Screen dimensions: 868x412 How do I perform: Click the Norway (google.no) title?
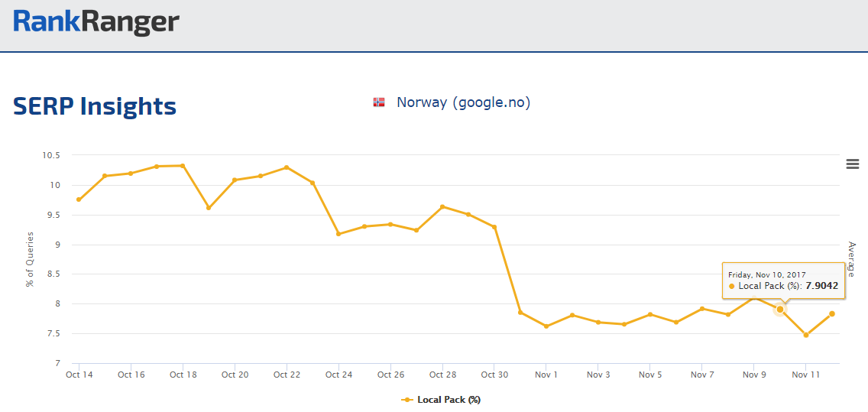click(463, 102)
